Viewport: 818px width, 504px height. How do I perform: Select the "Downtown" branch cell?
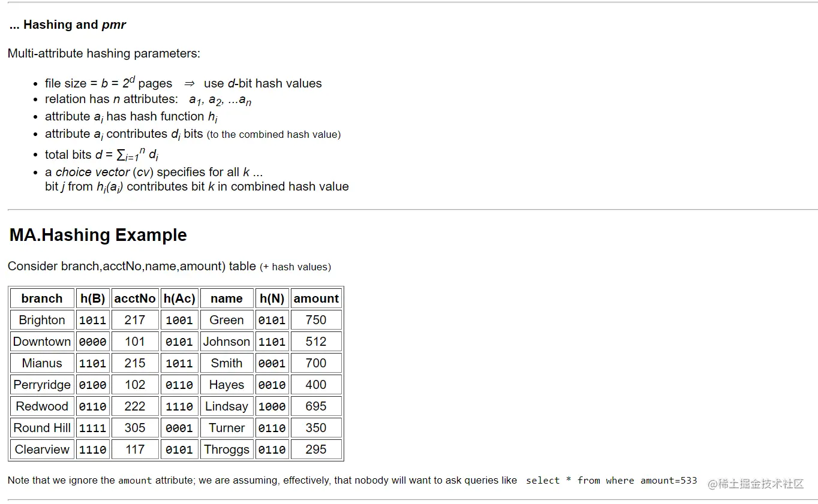(42, 342)
